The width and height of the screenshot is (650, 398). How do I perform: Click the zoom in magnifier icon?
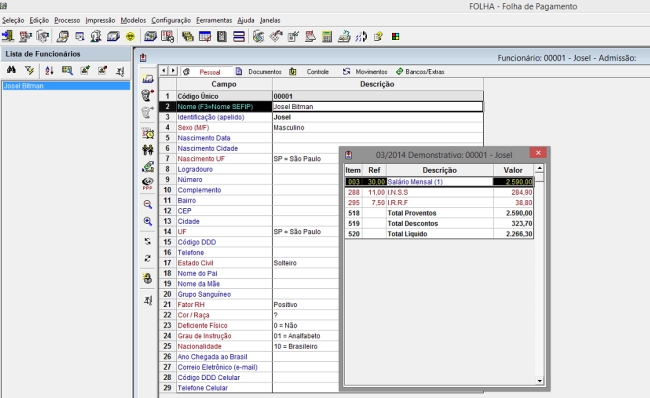tap(148, 221)
